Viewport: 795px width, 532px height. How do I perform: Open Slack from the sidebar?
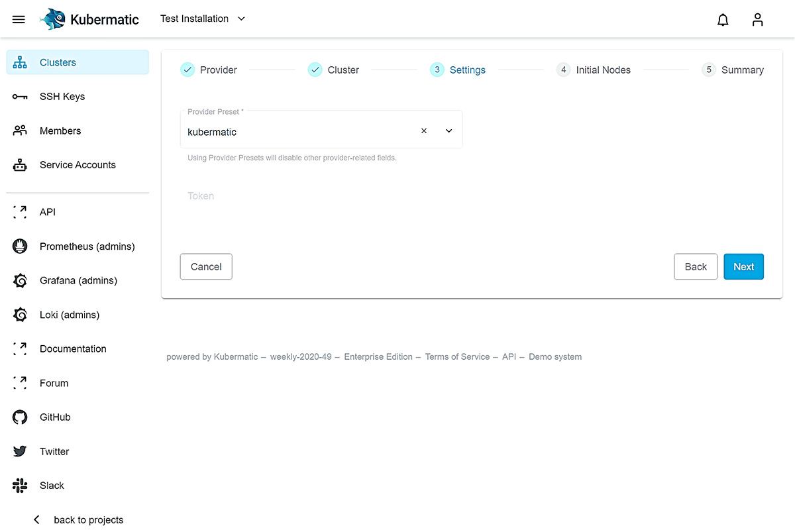[20, 485]
